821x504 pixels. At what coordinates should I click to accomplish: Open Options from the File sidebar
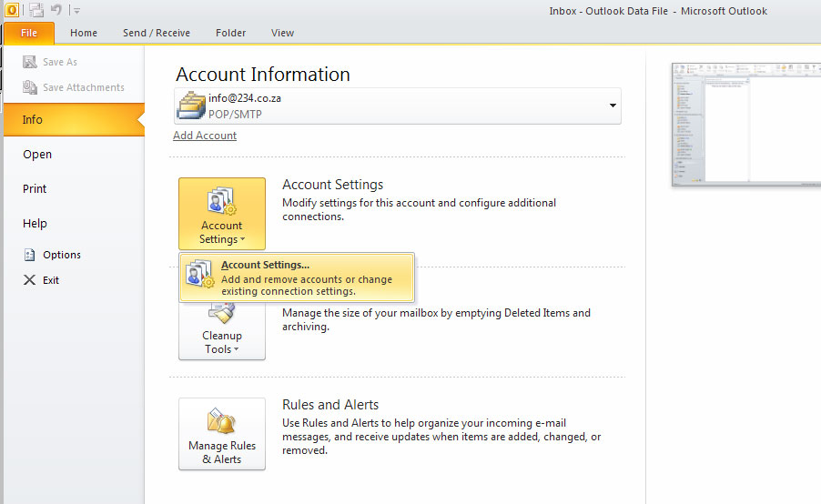61,255
